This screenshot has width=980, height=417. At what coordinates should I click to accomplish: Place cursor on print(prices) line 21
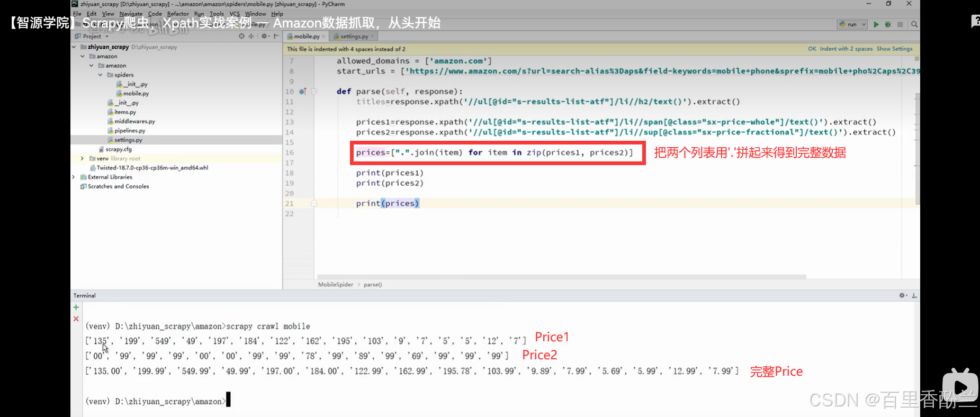pyautogui.click(x=388, y=203)
